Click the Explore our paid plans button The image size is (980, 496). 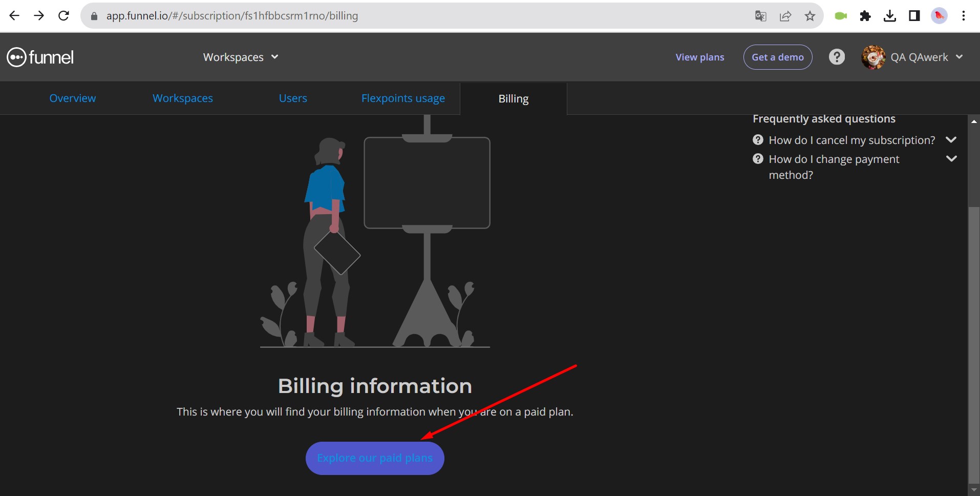coord(375,458)
